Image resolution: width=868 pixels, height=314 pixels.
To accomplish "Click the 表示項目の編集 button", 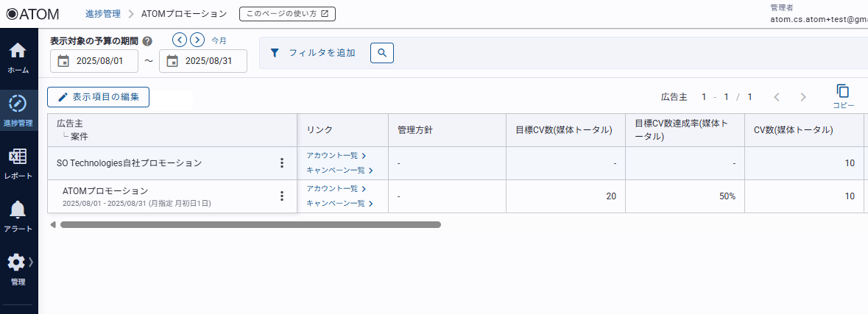I will 99,97.
